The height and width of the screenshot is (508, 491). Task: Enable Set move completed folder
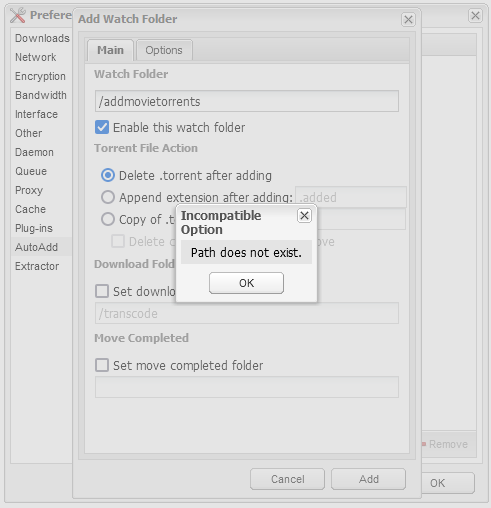click(x=102, y=365)
